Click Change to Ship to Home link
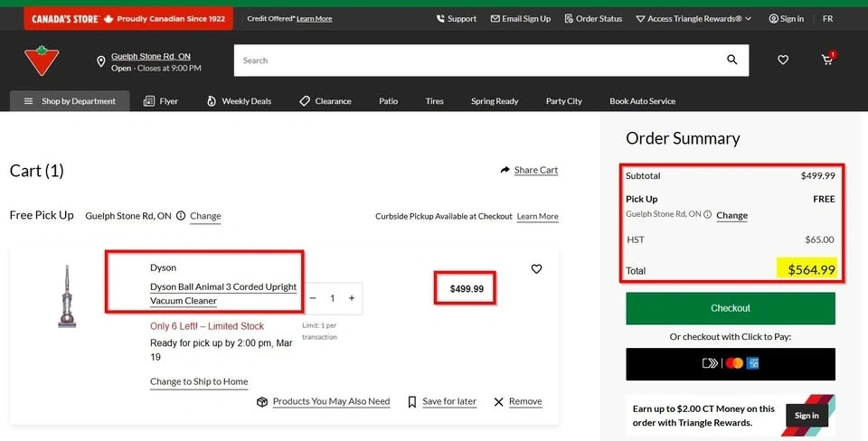The height and width of the screenshot is (441, 868). pyautogui.click(x=199, y=381)
